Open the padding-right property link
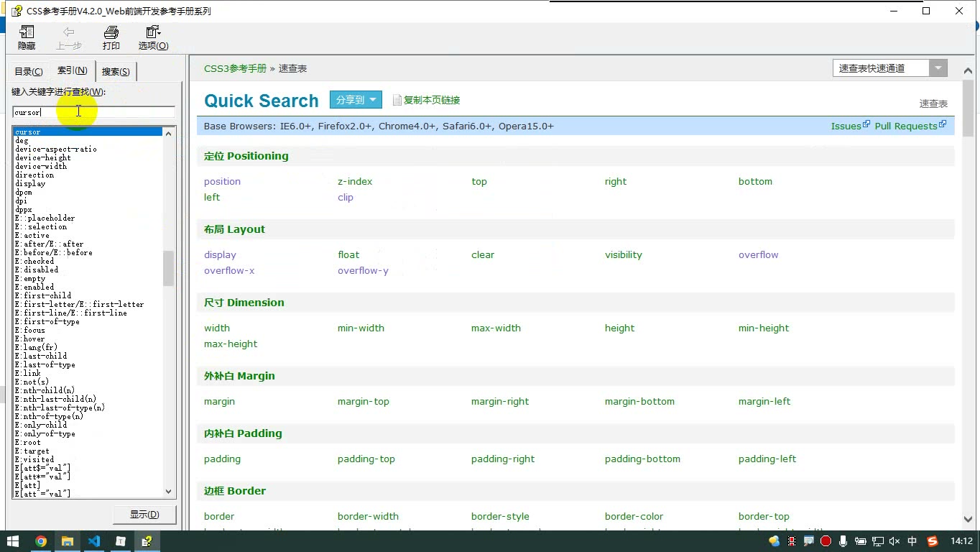 (x=503, y=459)
